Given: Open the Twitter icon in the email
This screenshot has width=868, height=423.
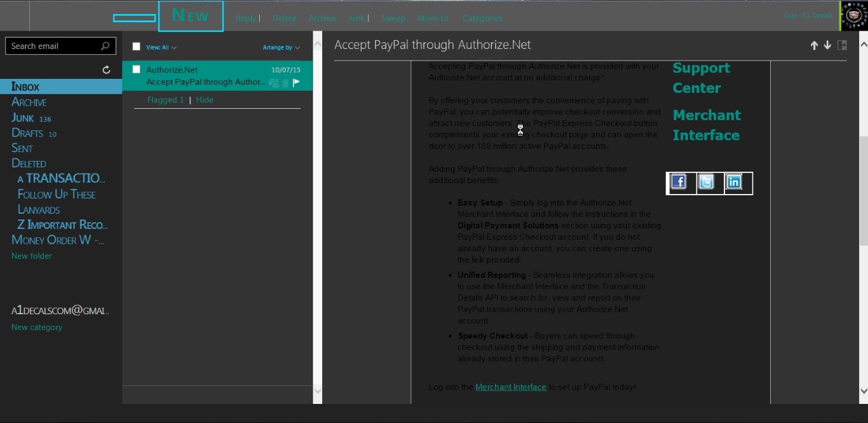Looking at the screenshot, I should tap(706, 182).
